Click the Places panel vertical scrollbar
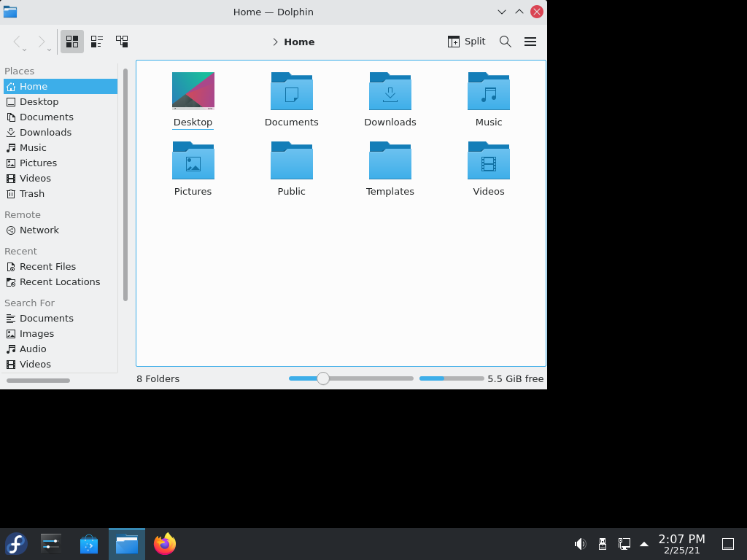Screen dimensions: 747x560 125,184
